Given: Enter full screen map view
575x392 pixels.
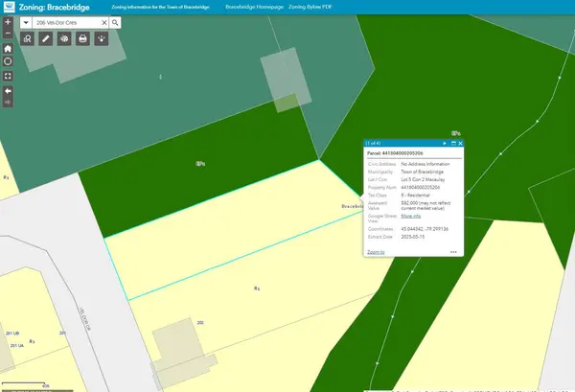Looking at the screenshot, I should pyautogui.click(x=8, y=75).
